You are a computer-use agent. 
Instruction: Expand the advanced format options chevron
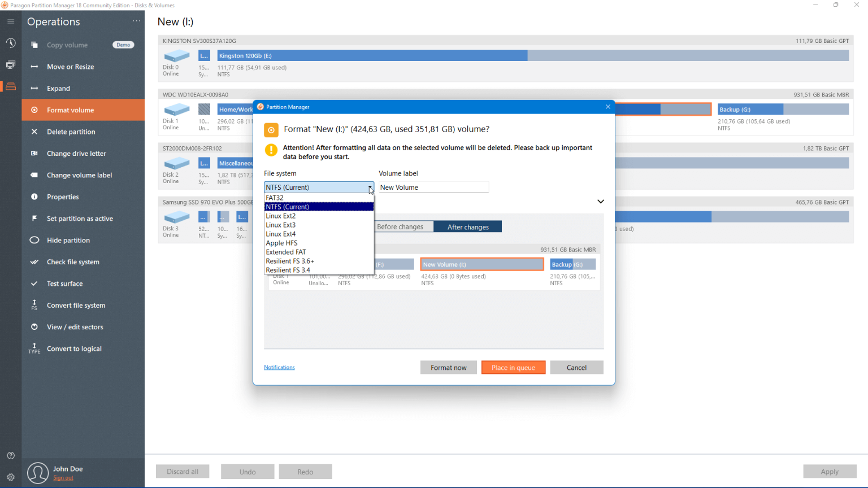(600, 201)
